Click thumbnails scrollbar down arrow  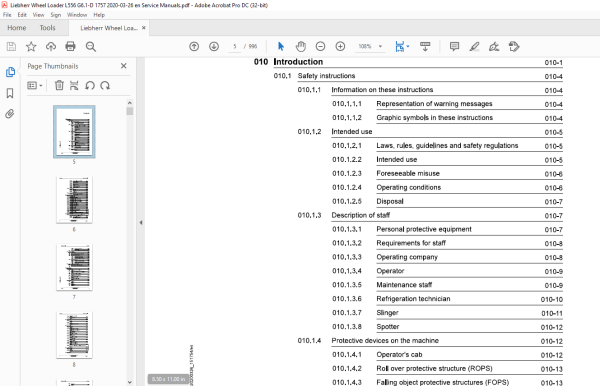tap(130, 382)
